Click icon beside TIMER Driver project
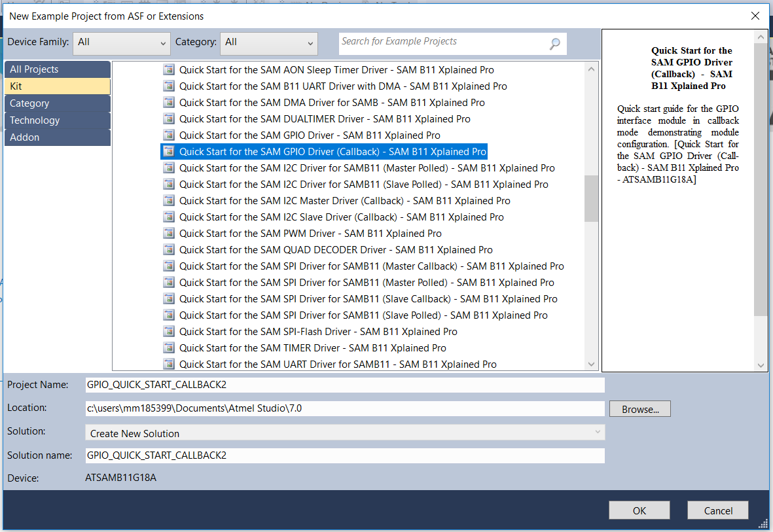 tap(169, 347)
